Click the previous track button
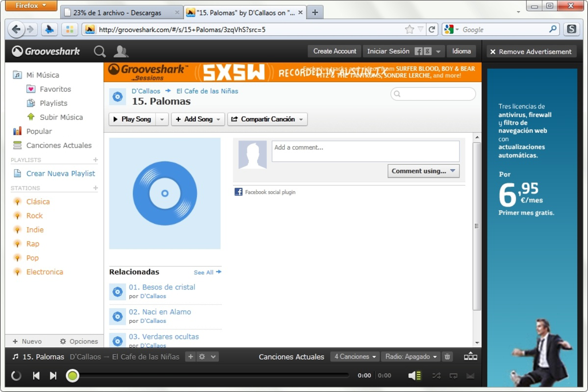The image size is (588, 392). point(36,375)
